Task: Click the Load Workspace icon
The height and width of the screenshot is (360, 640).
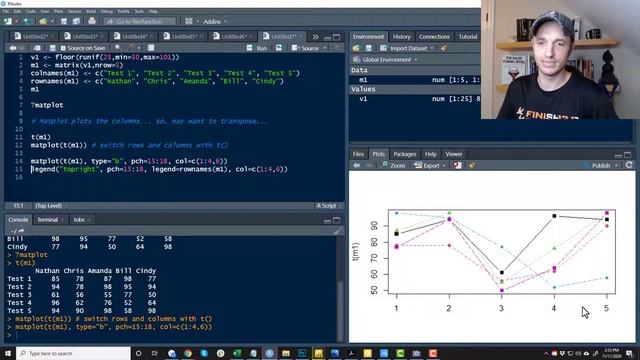Action: 356,48
